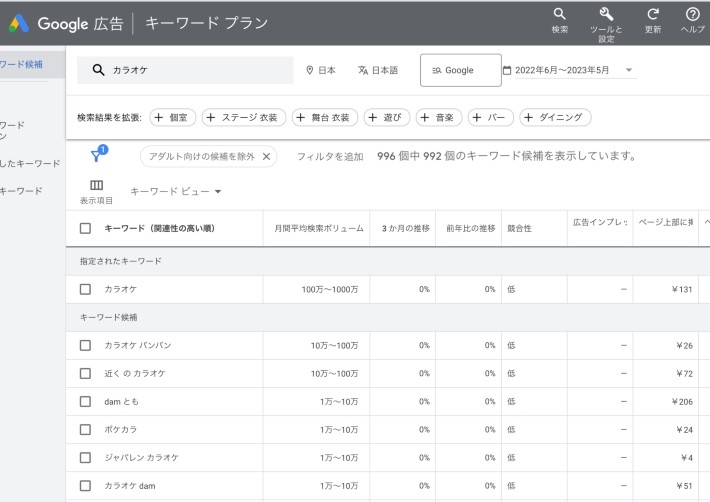Click the Google Ads logo icon
This screenshot has height=502, width=710.
(x=19, y=24)
